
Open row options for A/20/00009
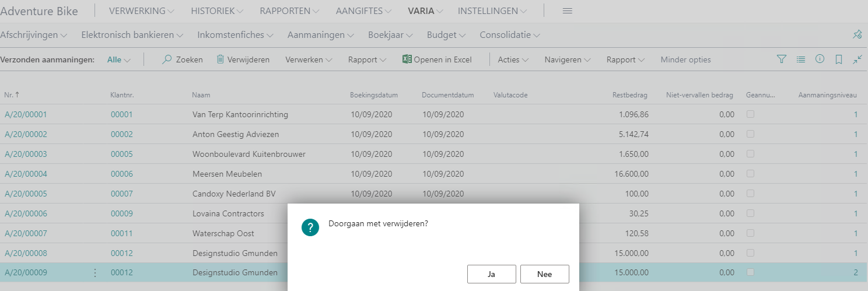95,272
